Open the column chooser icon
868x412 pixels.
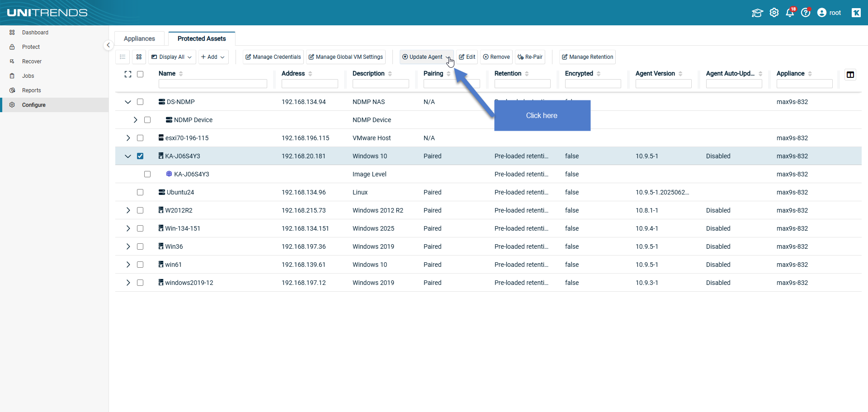[850, 75]
